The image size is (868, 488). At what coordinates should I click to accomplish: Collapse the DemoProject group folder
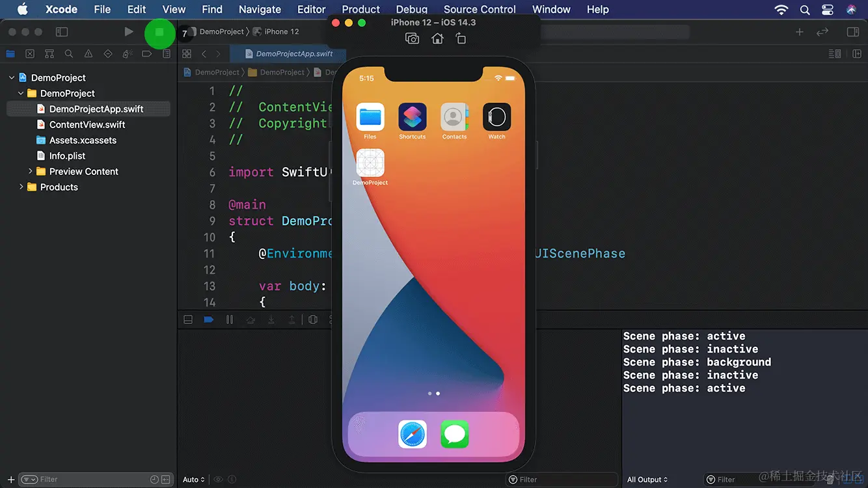pyautogui.click(x=21, y=94)
